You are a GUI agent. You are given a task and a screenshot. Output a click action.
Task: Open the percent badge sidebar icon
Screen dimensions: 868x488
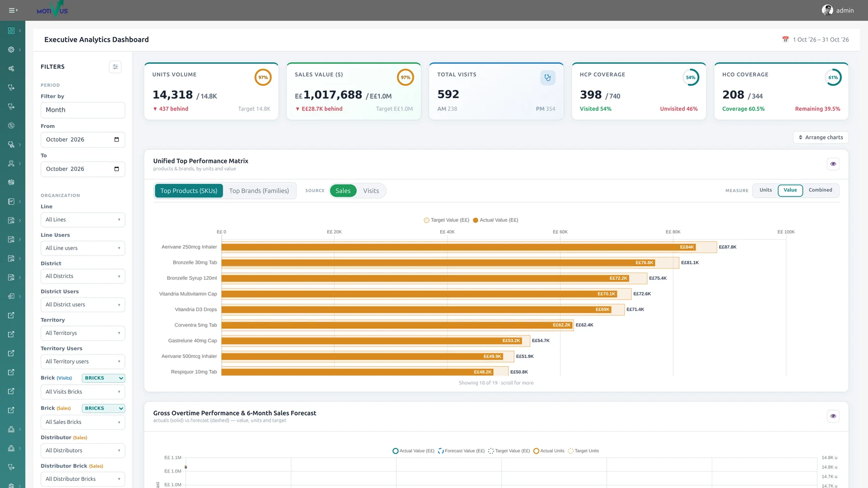[x=11, y=125]
